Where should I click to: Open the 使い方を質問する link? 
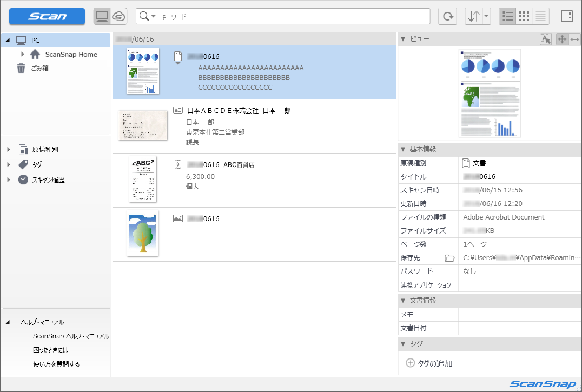[56, 364]
